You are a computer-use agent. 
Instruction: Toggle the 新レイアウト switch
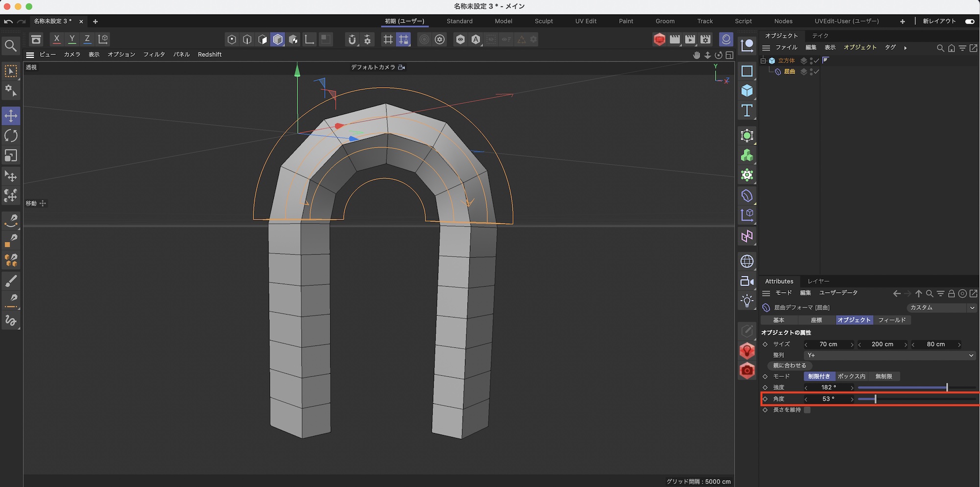[x=969, y=21]
